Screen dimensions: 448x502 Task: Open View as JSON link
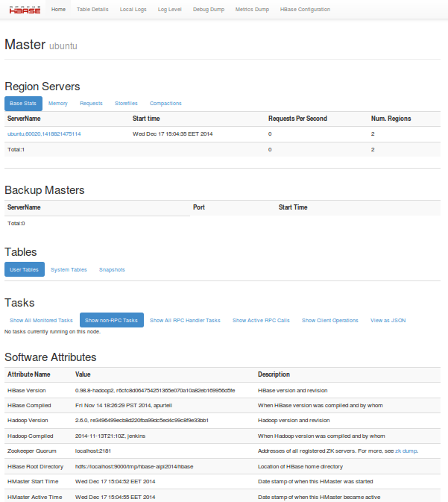click(388, 320)
